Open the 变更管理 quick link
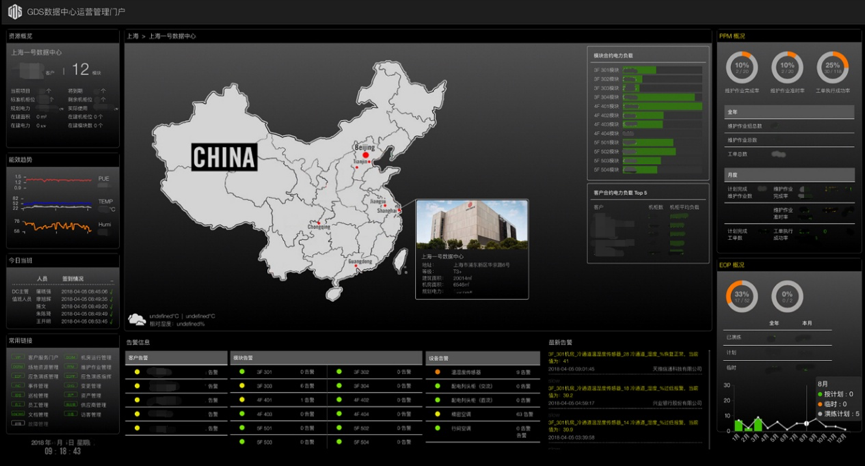 pos(90,385)
